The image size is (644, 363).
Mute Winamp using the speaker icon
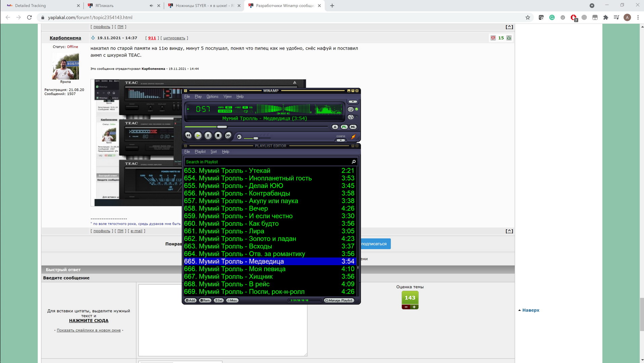(x=239, y=137)
